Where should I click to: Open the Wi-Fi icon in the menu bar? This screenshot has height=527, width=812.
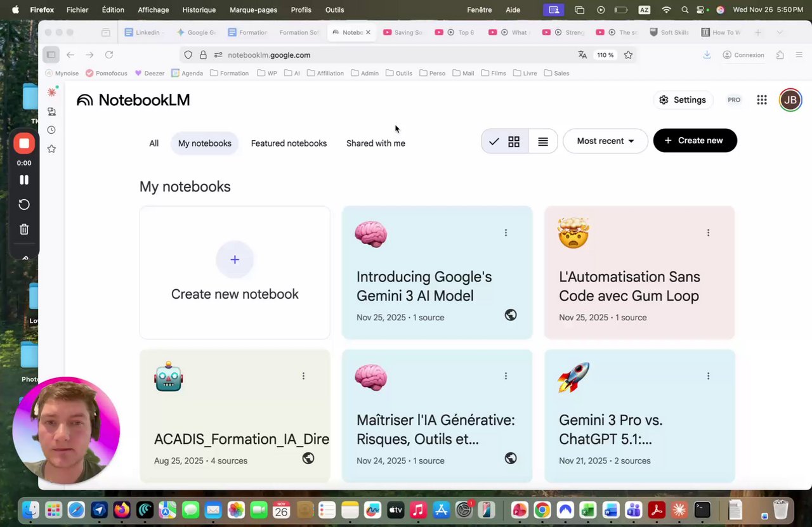coord(666,10)
